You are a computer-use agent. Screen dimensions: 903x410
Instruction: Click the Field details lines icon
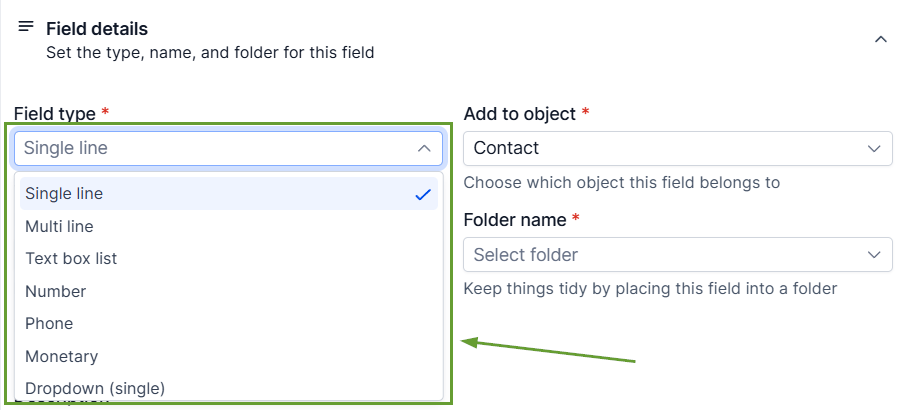[x=26, y=27]
